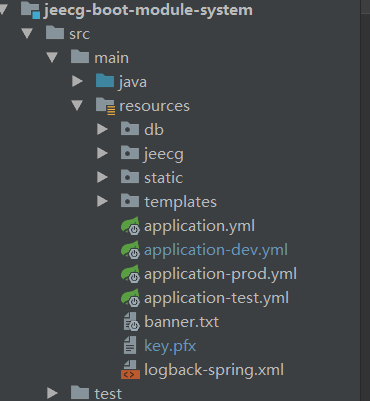Click the resources root folder icon
Screen dimensions: 370x401
[x=105, y=106]
